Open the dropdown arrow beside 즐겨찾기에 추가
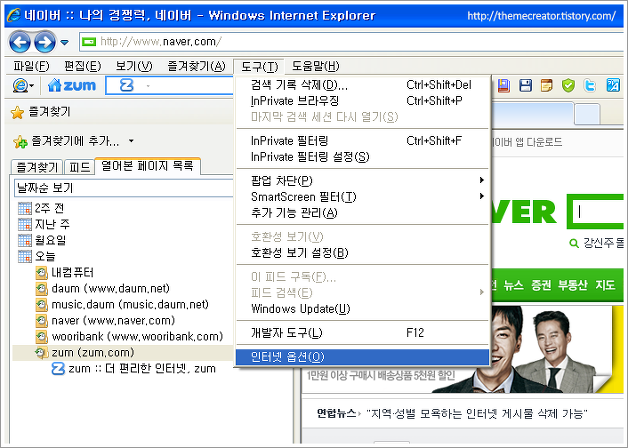Screen dimensions: 628x448 click(x=131, y=141)
